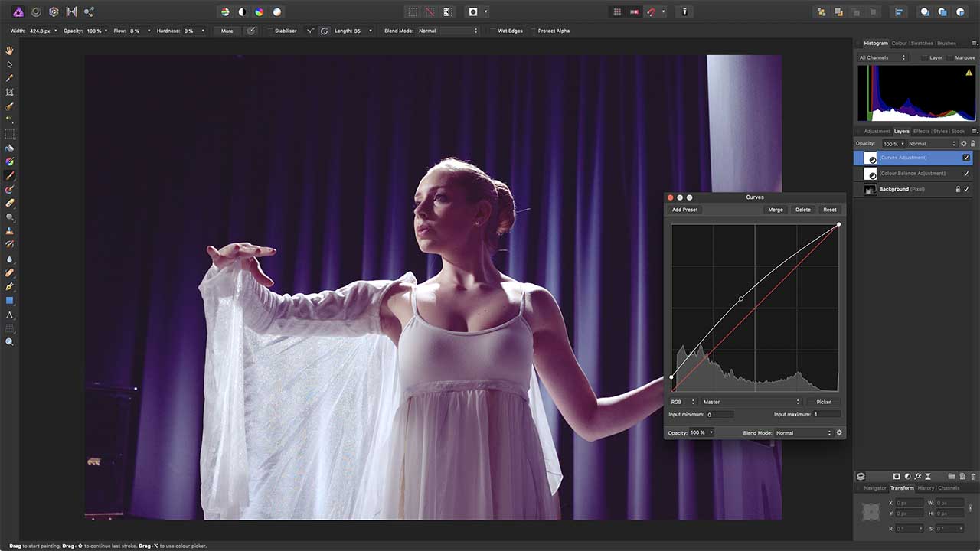Open the Curves dialog settings cog
The height and width of the screenshot is (551, 980).
point(839,433)
